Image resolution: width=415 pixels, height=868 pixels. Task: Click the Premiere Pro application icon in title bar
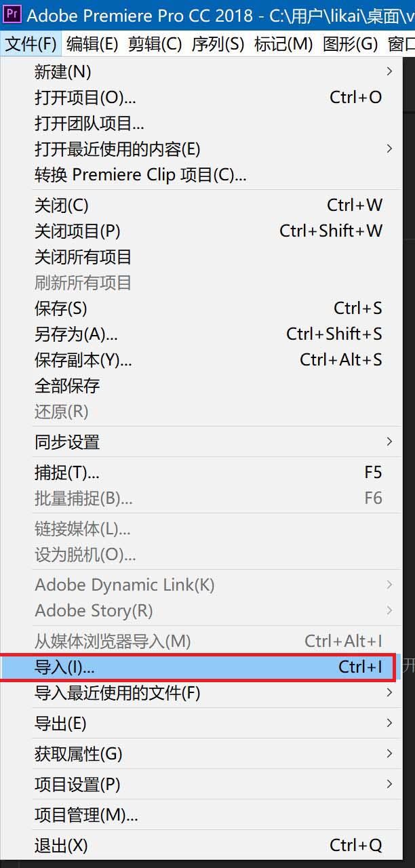(12, 15)
